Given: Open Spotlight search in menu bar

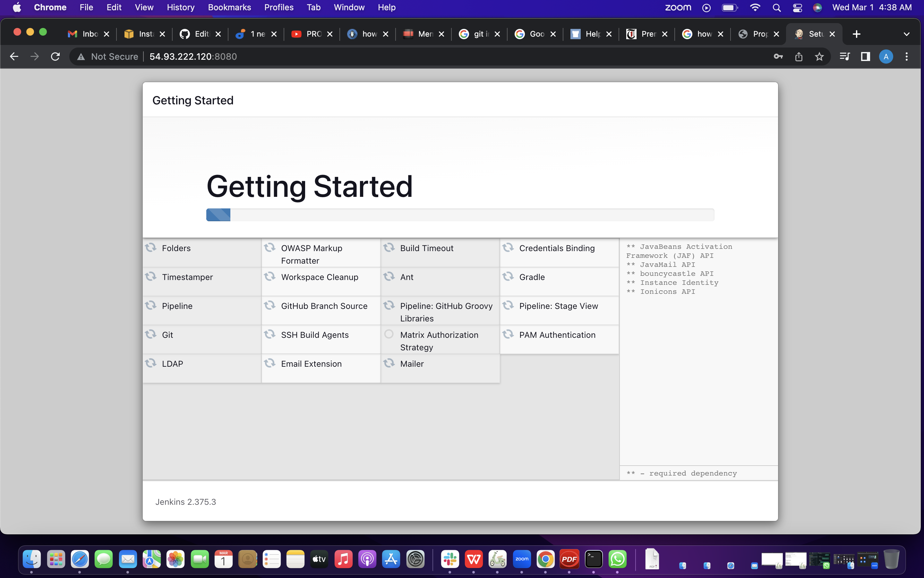Looking at the screenshot, I should (x=776, y=8).
